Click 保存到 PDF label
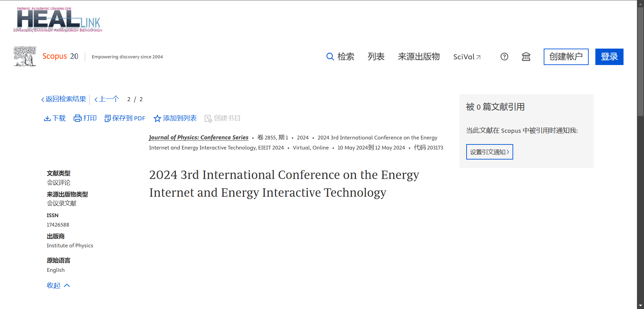 [x=129, y=118]
